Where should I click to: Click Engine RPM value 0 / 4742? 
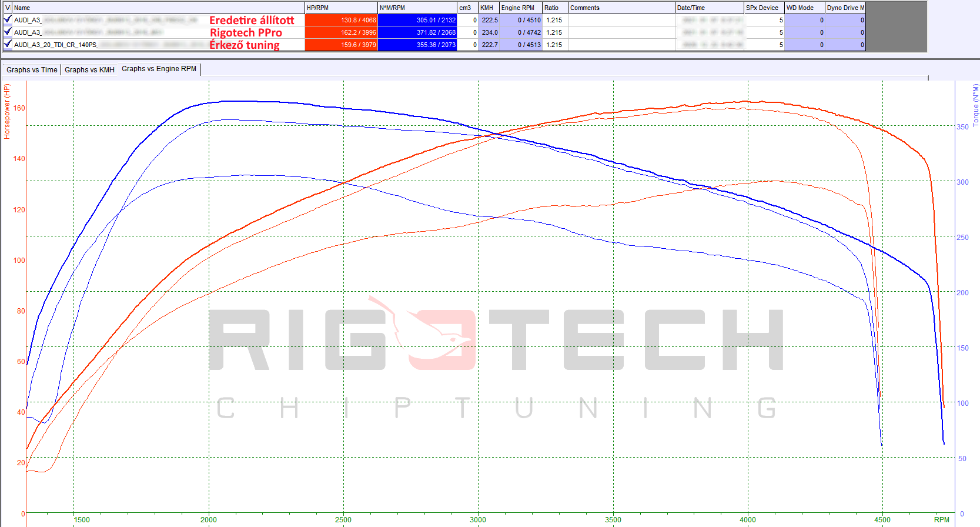(x=521, y=32)
